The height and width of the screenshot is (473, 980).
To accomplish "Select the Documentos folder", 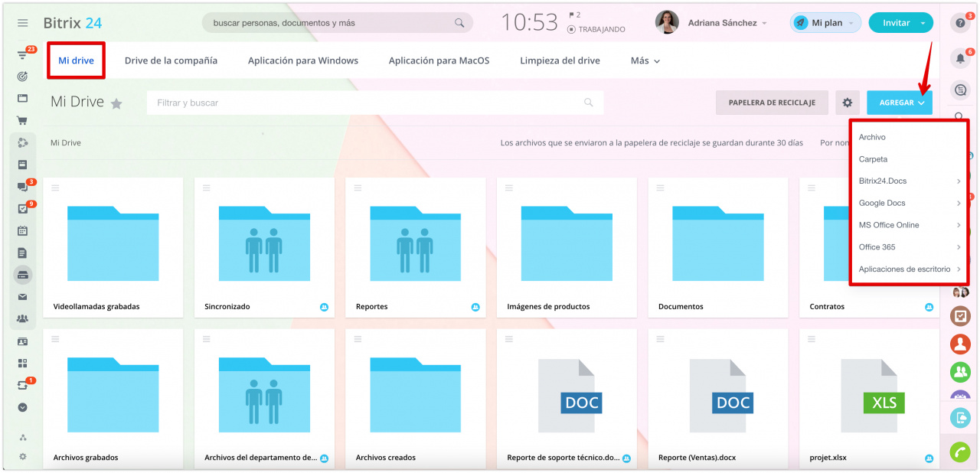I will (718, 247).
